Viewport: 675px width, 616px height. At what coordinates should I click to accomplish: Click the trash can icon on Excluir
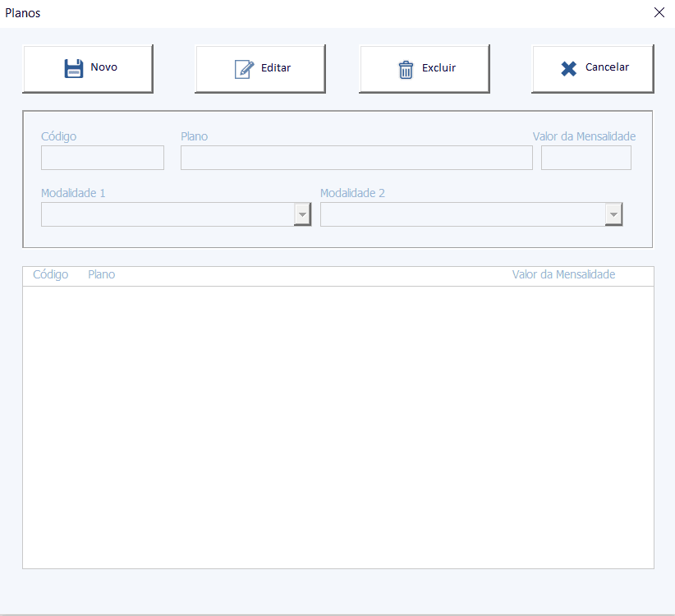(406, 69)
